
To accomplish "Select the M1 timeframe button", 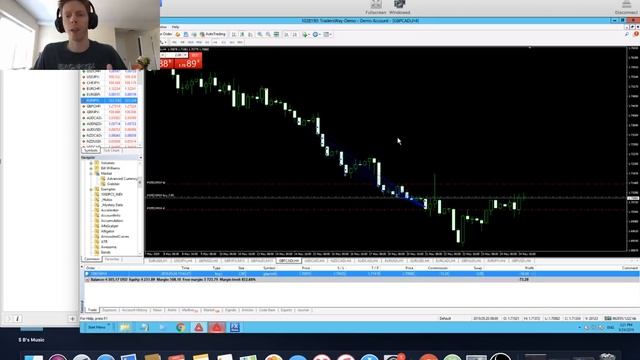I will (174, 42).
